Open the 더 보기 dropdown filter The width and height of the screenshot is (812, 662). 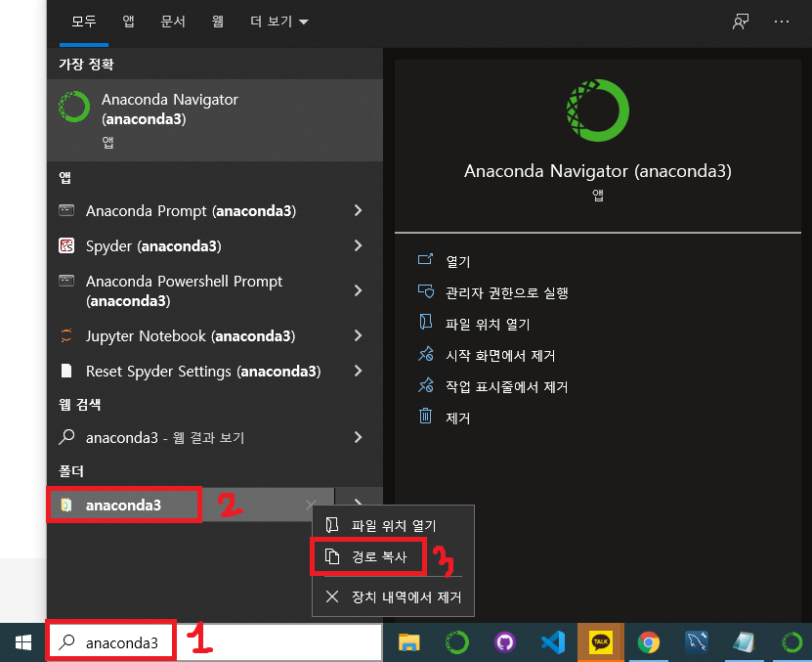coord(279,22)
